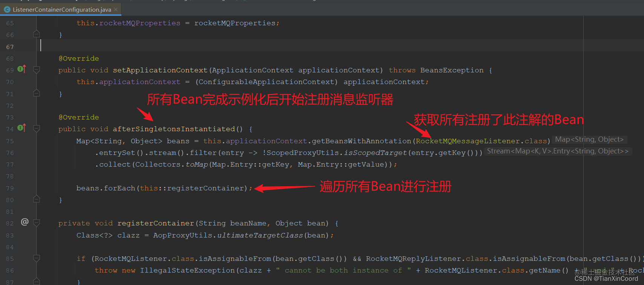644x285 pixels.
Task: Click isScopedTarget on line 76
Action: [375, 153]
